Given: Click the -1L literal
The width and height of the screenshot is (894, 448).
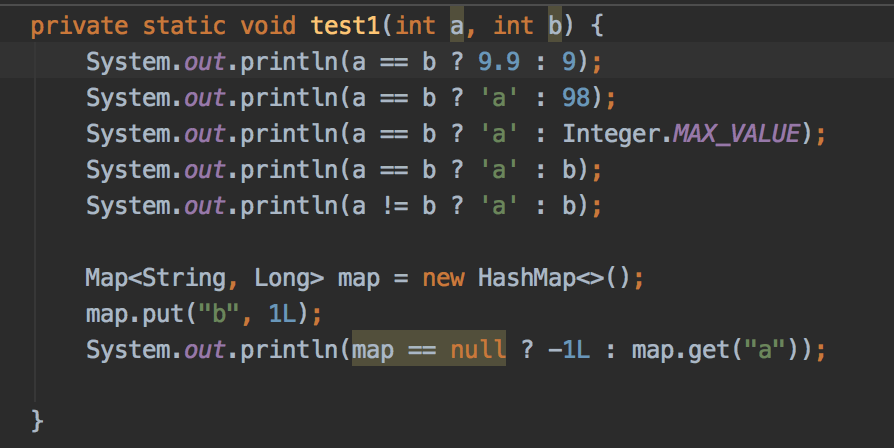Looking at the screenshot, I should (x=569, y=350).
